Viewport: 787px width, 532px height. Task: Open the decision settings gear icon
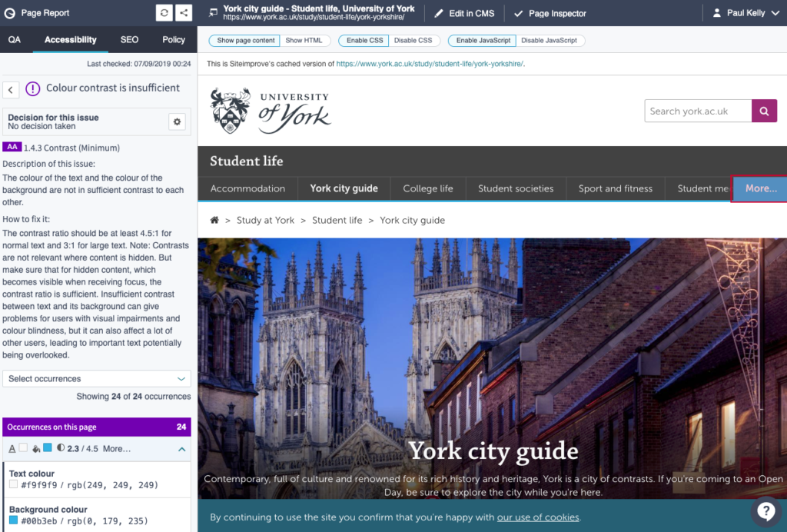pos(178,121)
